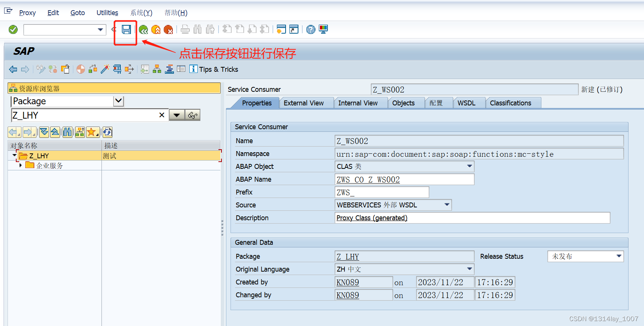Click the Expand All Nodes tree icon
Image resolution: width=644 pixels, height=326 pixels.
click(x=44, y=132)
